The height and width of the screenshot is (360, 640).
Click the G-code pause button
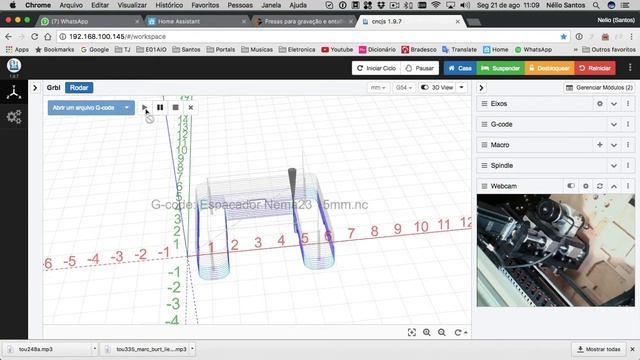click(x=160, y=108)
